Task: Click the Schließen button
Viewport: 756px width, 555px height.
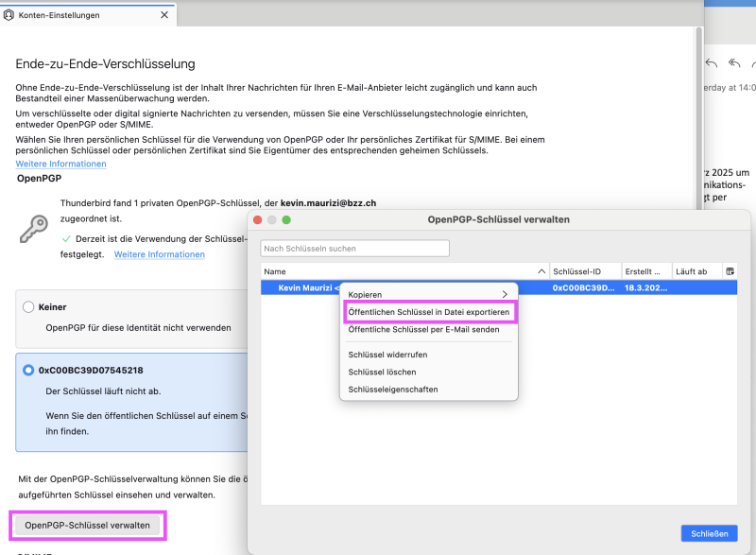Action: pos(709,533)
